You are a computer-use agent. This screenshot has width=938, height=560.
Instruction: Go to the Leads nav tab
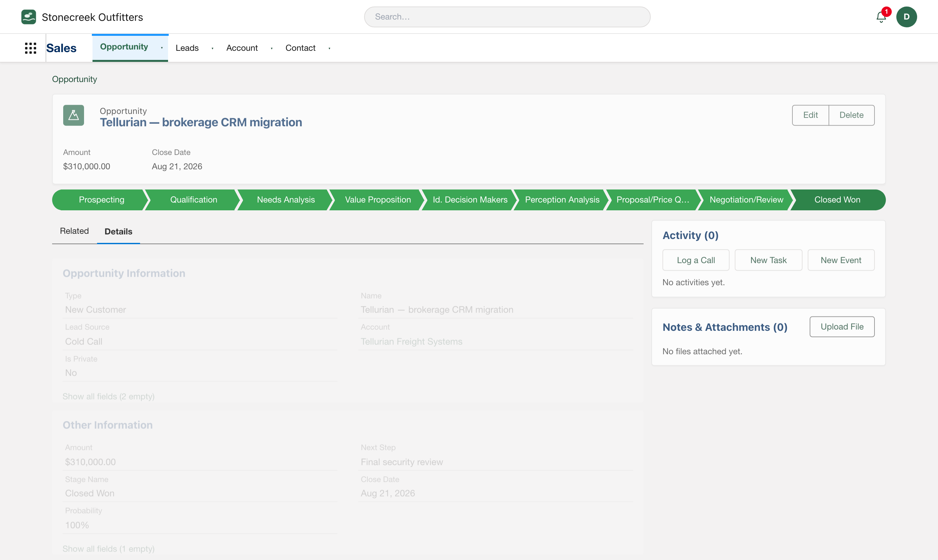coord(187,48)
